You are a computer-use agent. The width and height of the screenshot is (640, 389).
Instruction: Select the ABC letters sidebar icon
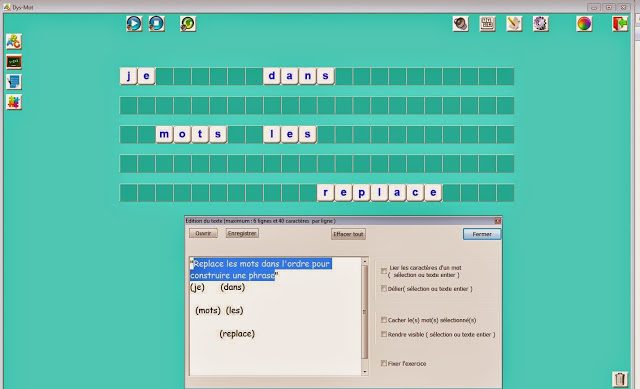coord(14,42)
